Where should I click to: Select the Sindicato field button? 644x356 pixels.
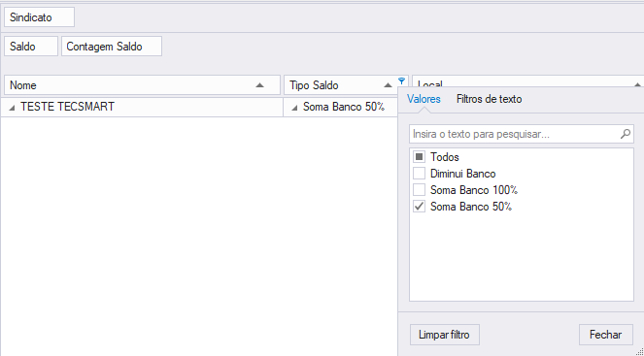(x=40, y=17)
